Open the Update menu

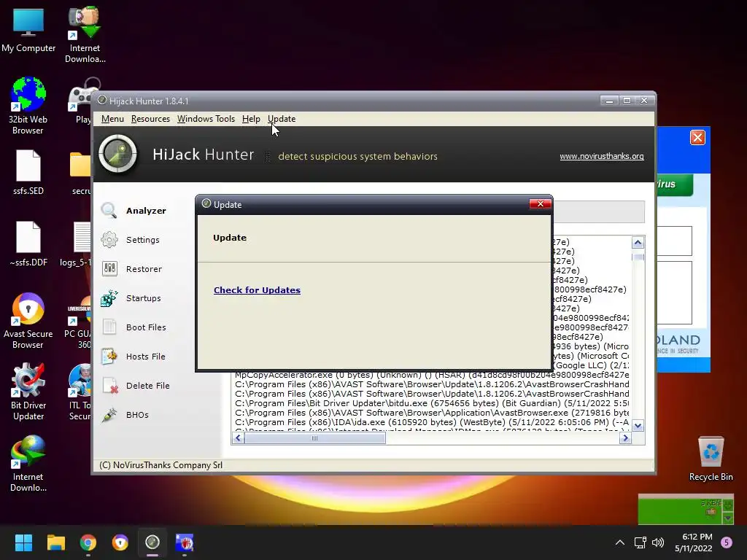[x=282, y=119]
